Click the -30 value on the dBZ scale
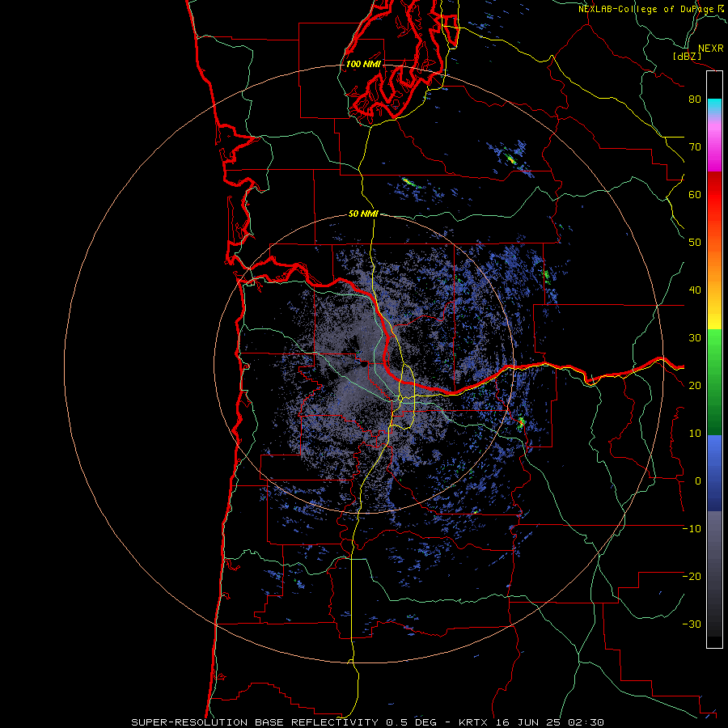The height and width of the screenshot is (728, 728). point(692,624)
